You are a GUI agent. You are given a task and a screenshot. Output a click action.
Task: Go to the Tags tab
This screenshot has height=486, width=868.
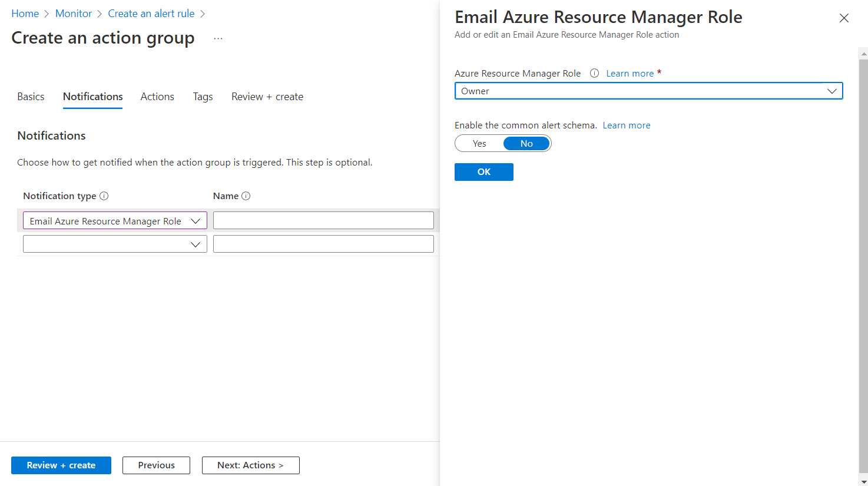pos(203,97)
